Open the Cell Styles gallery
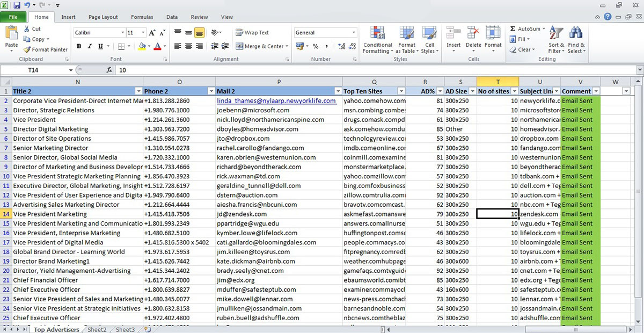This screenshot has width=644, height=333. [430, 39]
